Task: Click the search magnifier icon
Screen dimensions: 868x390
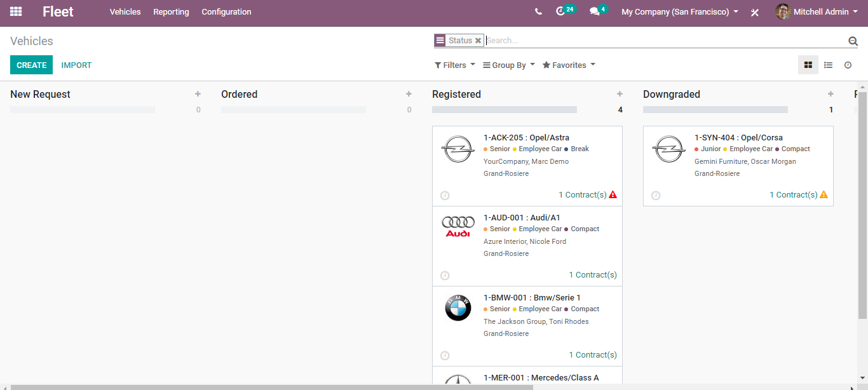Action: click(853, 41)
